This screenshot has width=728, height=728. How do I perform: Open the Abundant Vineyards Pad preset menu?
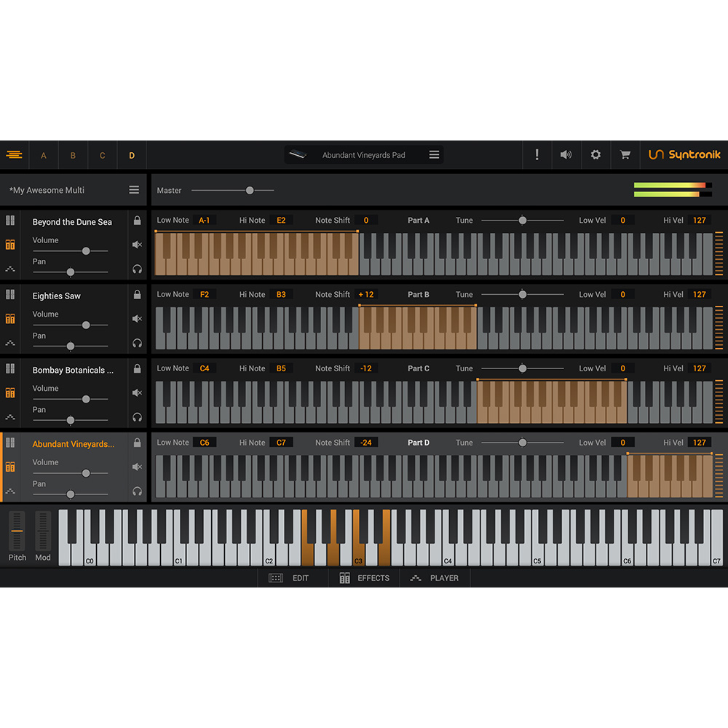(434, 155)
